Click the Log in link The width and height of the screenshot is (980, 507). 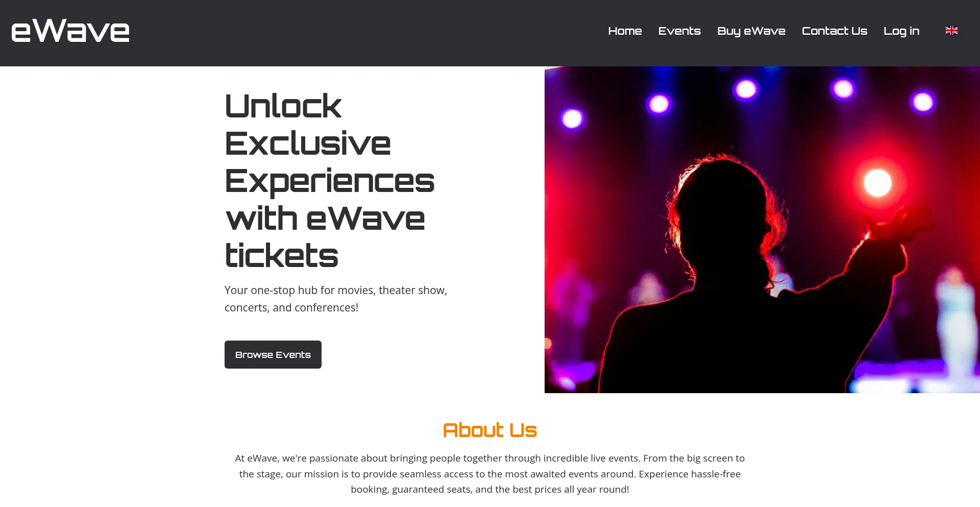coord(901,31)
